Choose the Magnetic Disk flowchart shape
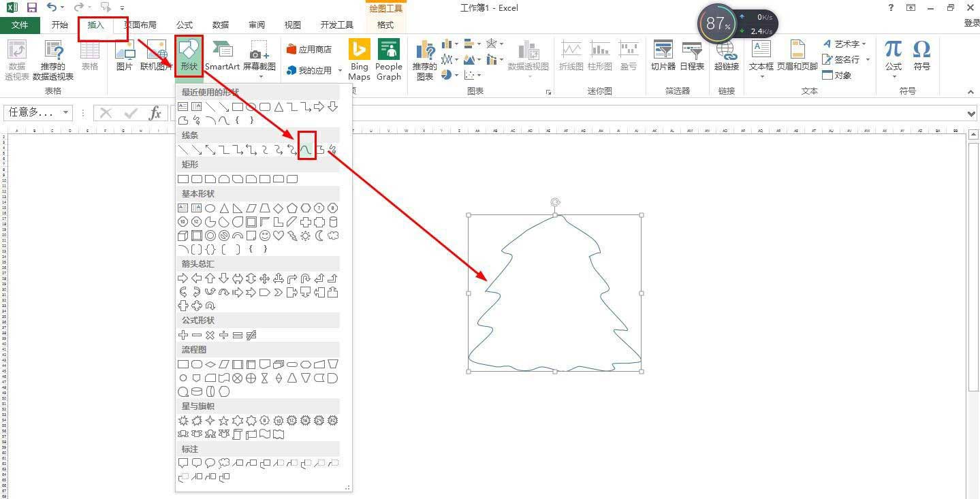The image size is (980, 499). [x=197, y=391]
